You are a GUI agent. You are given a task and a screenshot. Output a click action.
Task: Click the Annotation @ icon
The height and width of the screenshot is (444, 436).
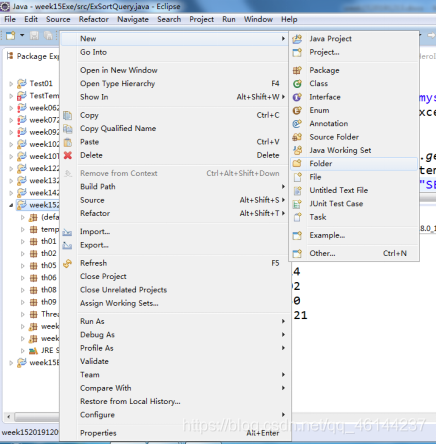pos(297,124)
